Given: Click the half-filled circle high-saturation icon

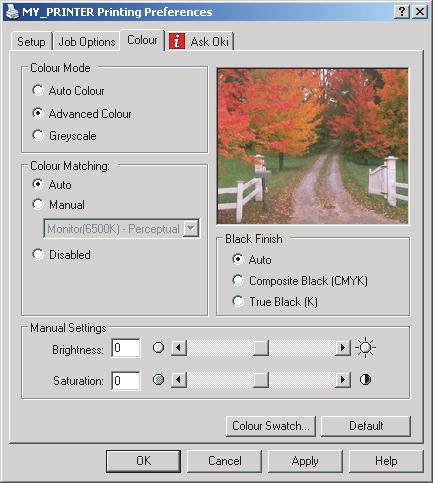Looking at the screenshot, I should click(365, 380).
